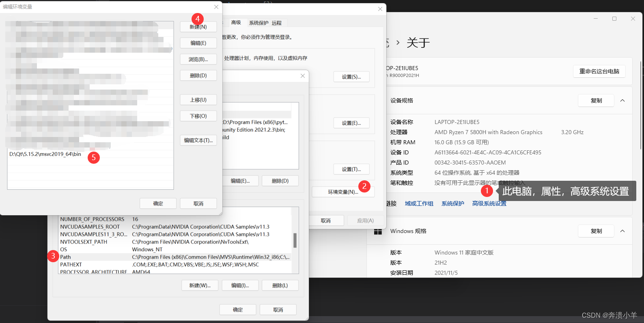Image resolution: width=644 pixels, height=323 pixels.
Task: Click the product ID 00342-30415-63570-AAOEM
Action: coord(470,163)
